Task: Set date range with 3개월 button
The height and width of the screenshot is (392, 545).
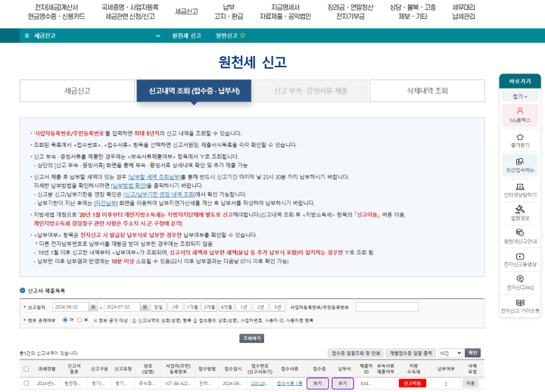Action: 209,306
